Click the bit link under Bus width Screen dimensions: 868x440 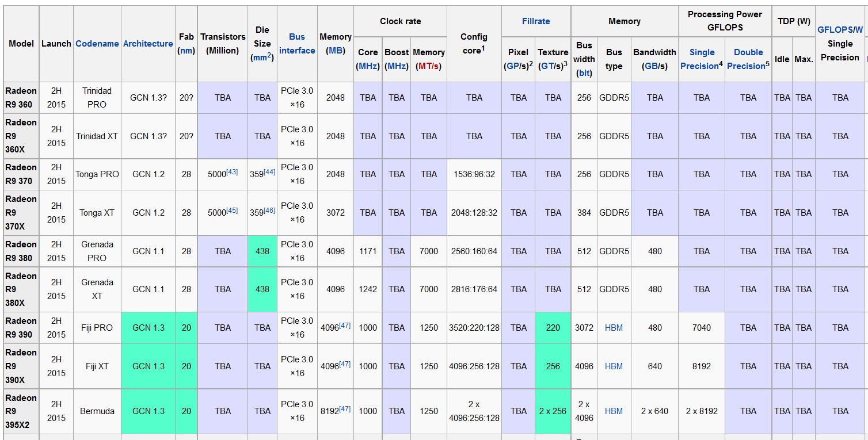584,73
